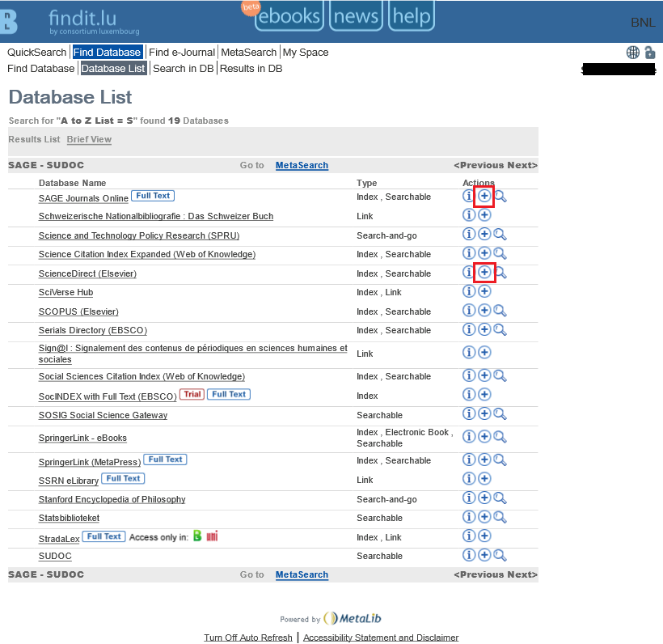The width and height of the screenshot is (663, 644).
Task: Click Turn Off Auto Refresh link
Action: [x=248, y=638]
